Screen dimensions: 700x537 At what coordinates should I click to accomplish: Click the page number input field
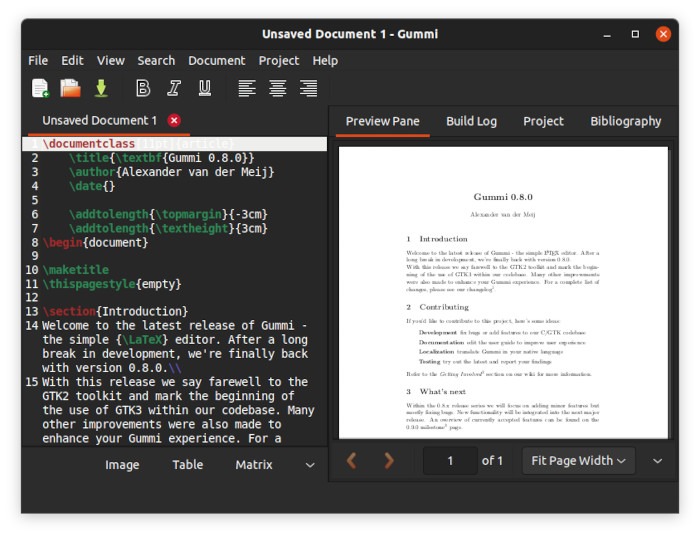pos(450,460)
